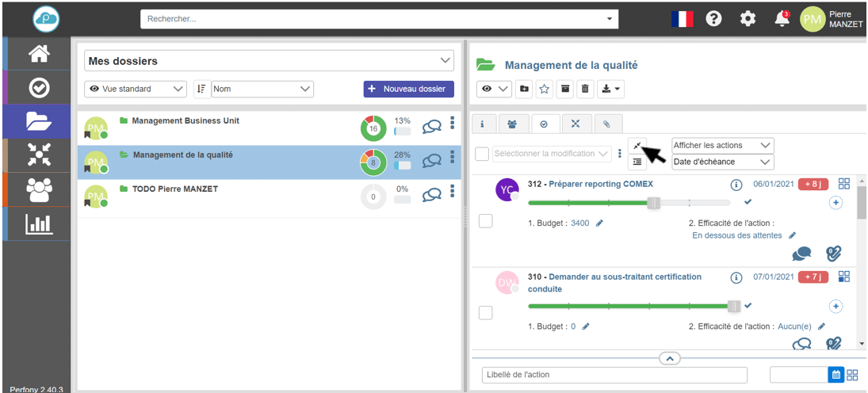
Task: Click the progress slider of action 312
Action: [x=653, y=203]
